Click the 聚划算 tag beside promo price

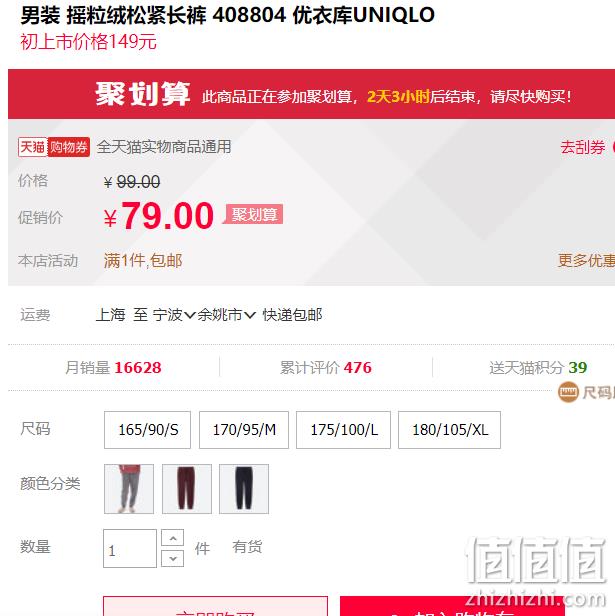[254, 214]
